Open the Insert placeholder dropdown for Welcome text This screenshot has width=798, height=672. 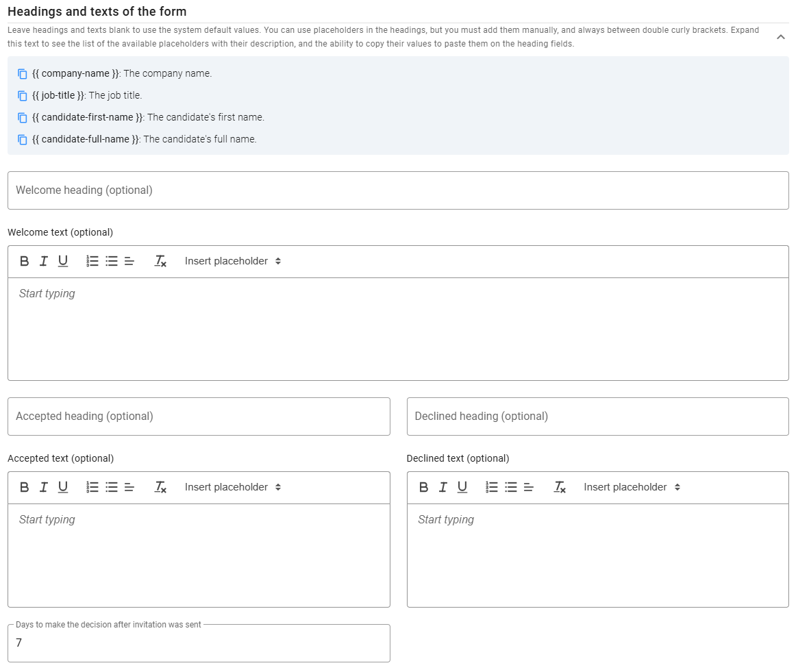[x=232, y=261]
